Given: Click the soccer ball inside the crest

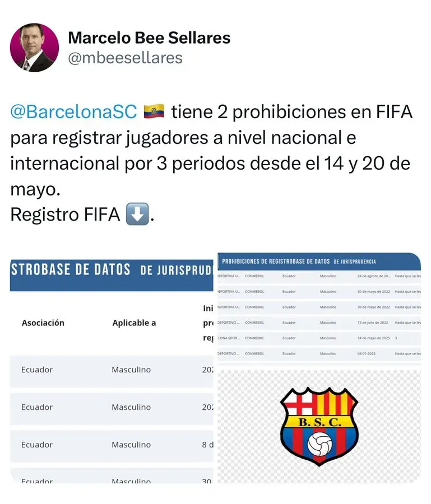Looking at the screenshot, I should pyautogui.click(x=319, y=444).
